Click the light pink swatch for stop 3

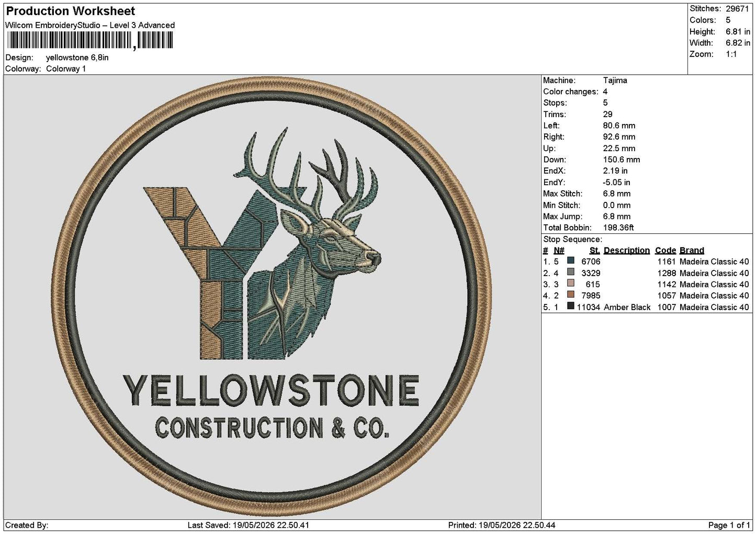(x=571, y=283)
